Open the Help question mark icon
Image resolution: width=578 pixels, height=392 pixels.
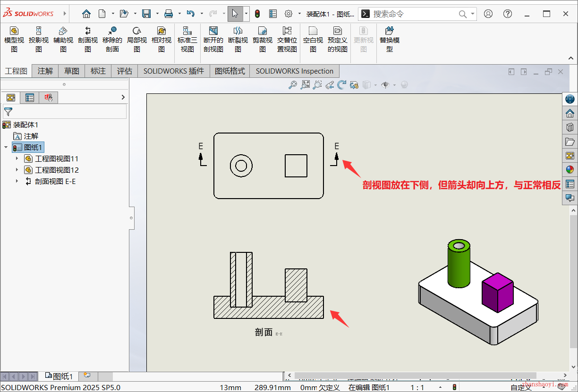coord(508,14)
